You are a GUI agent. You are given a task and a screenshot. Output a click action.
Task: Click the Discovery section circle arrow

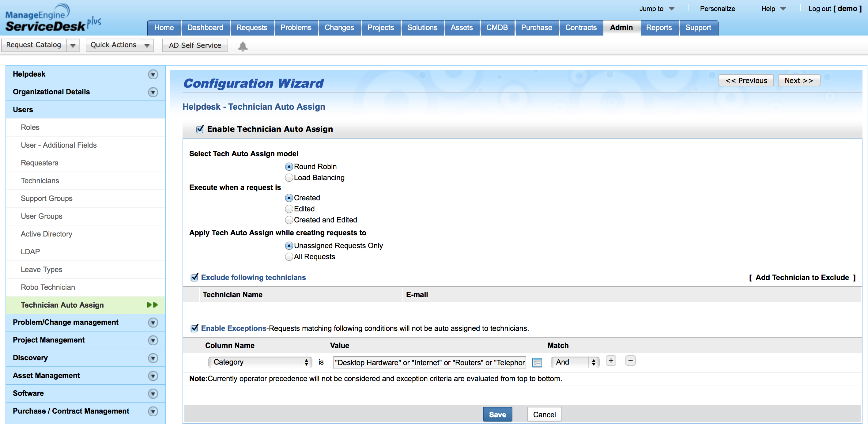(153, 358)
